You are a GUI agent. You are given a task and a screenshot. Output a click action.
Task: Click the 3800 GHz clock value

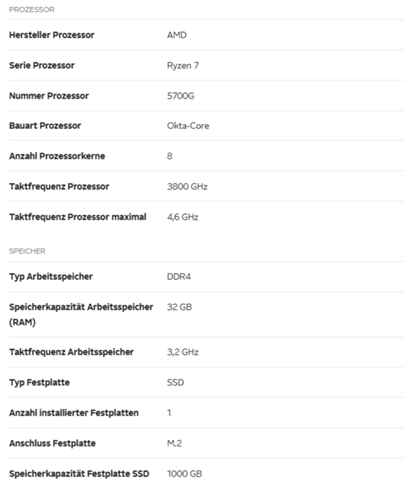tap(187, 186)
